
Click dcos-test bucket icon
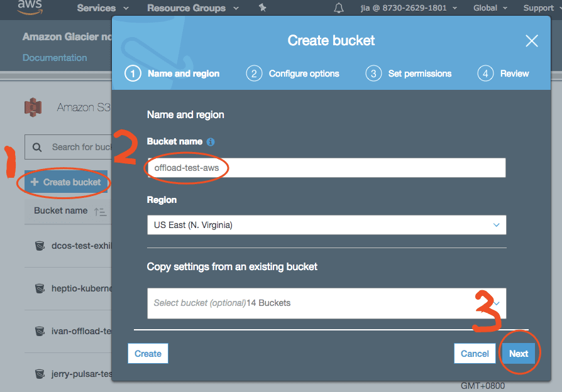pos(40,246)
